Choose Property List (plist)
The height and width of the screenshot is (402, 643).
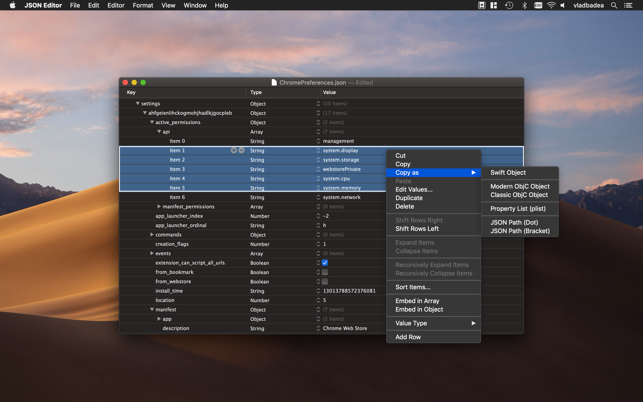[x=520, y=209]
